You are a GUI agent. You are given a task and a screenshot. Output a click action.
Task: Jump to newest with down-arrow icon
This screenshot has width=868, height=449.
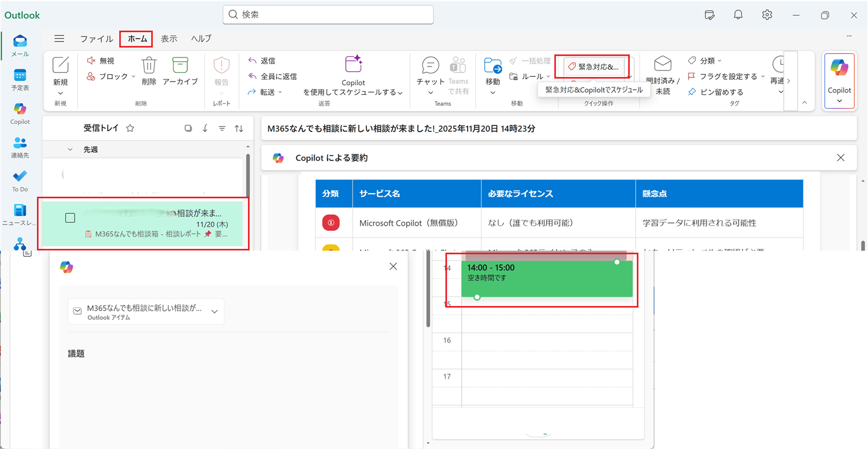pyautogui.click(x=205, y=128)
